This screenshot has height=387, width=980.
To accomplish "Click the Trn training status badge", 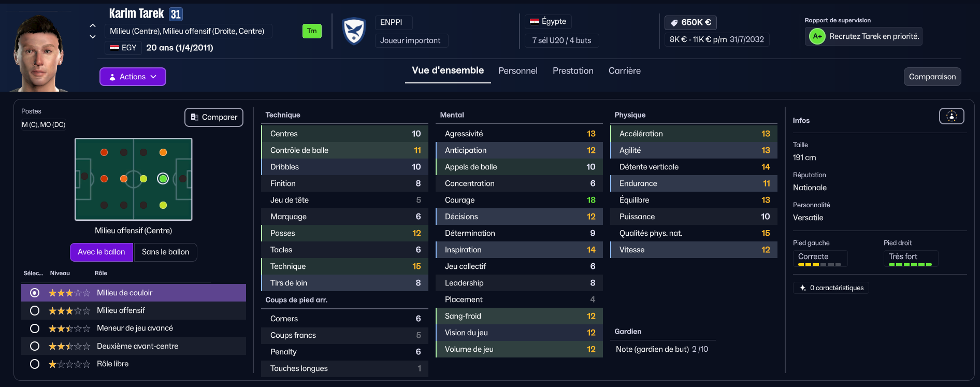I will tap(312, 31).
